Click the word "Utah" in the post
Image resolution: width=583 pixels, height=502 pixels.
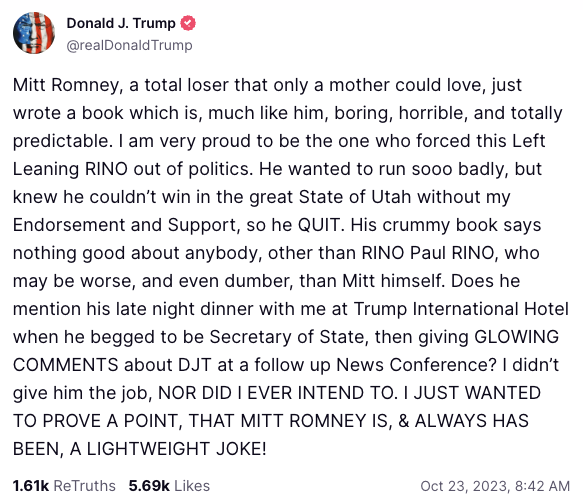[x=391, y=197]
